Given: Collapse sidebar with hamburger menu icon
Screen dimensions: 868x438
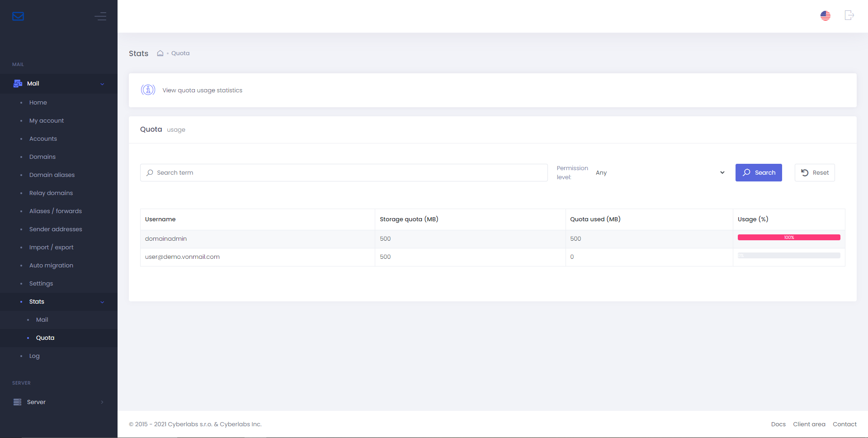Looking at the screenshot, I should click(x=100, y=16).
